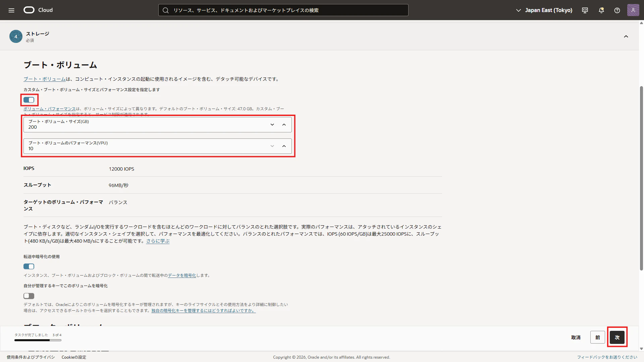Viewport: 644px width, 362px height.
Task: Click the 96MB/秒 throughput value
Action: (118, 185)
